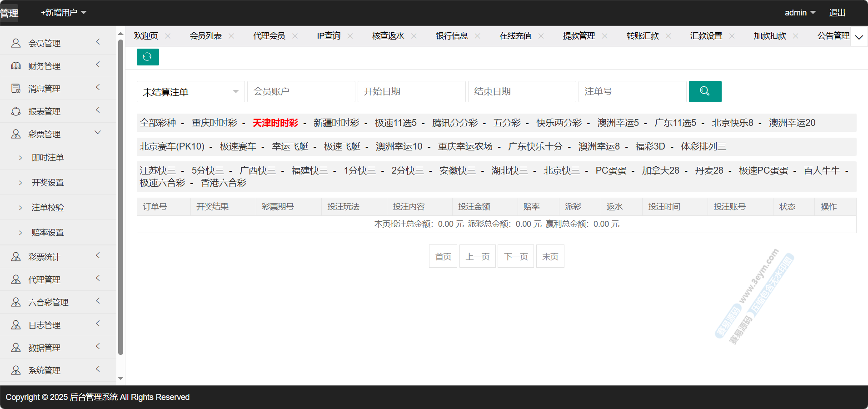Close the 会员列表 tab
868x409 pixels.
231,36
